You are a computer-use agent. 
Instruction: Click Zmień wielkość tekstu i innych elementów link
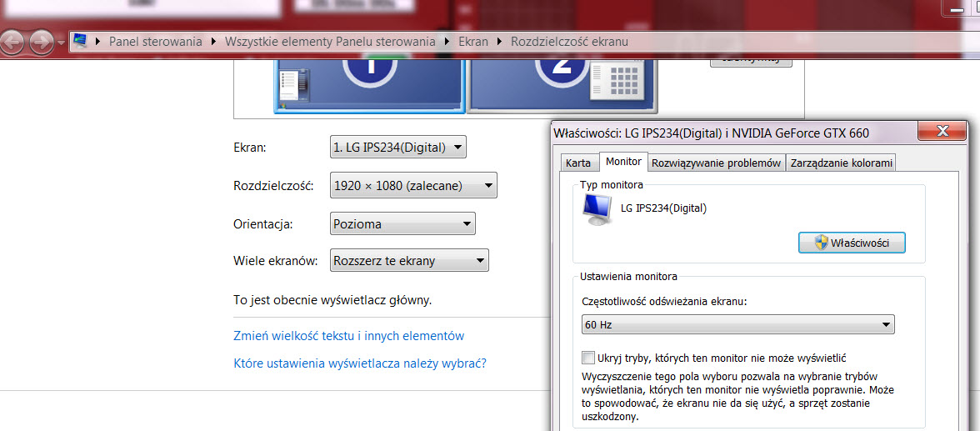(348, 336)
